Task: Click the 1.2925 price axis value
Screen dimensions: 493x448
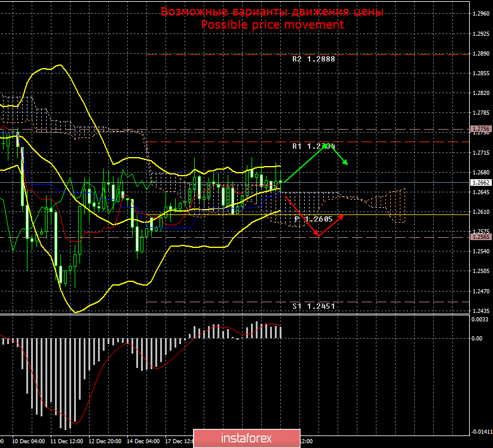Action: (481, 33)
